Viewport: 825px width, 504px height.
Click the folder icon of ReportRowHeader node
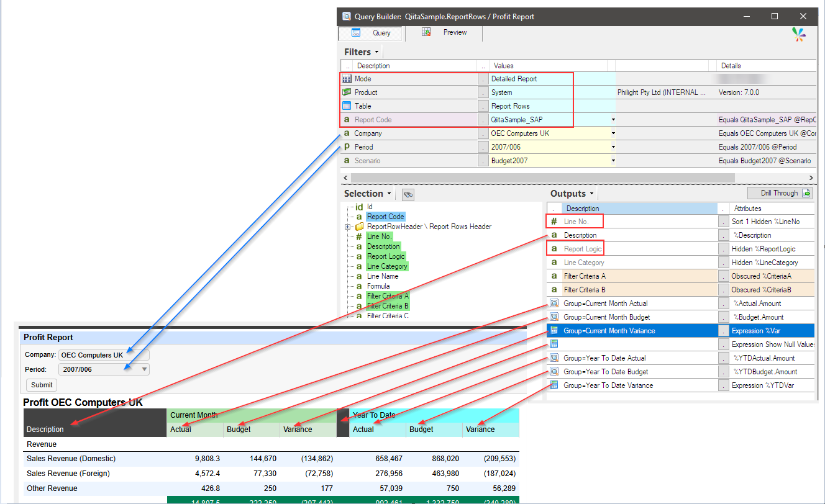(x=360, y=227)
